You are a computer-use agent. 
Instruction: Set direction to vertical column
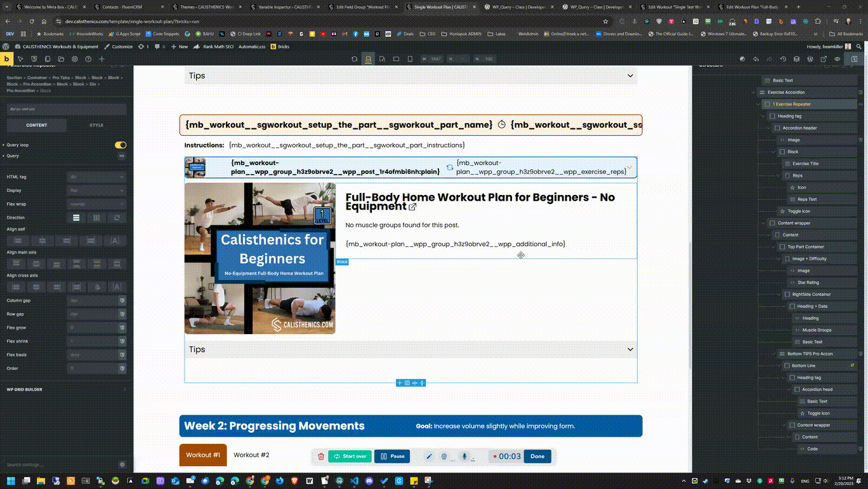[x=76, y=218]
